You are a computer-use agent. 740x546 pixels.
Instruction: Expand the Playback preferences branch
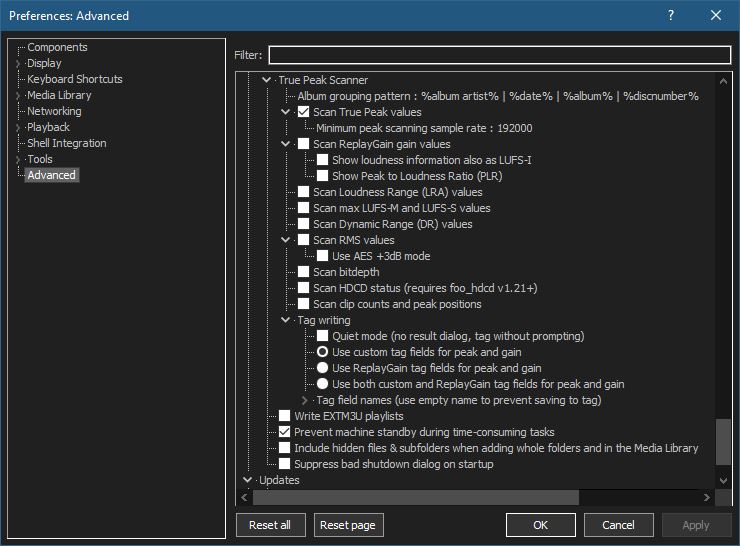click(x=17, y=127)
